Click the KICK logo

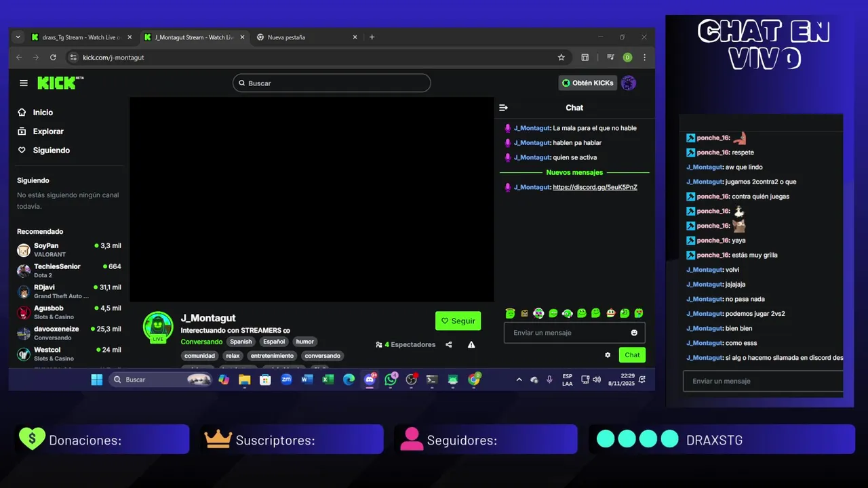60,83
